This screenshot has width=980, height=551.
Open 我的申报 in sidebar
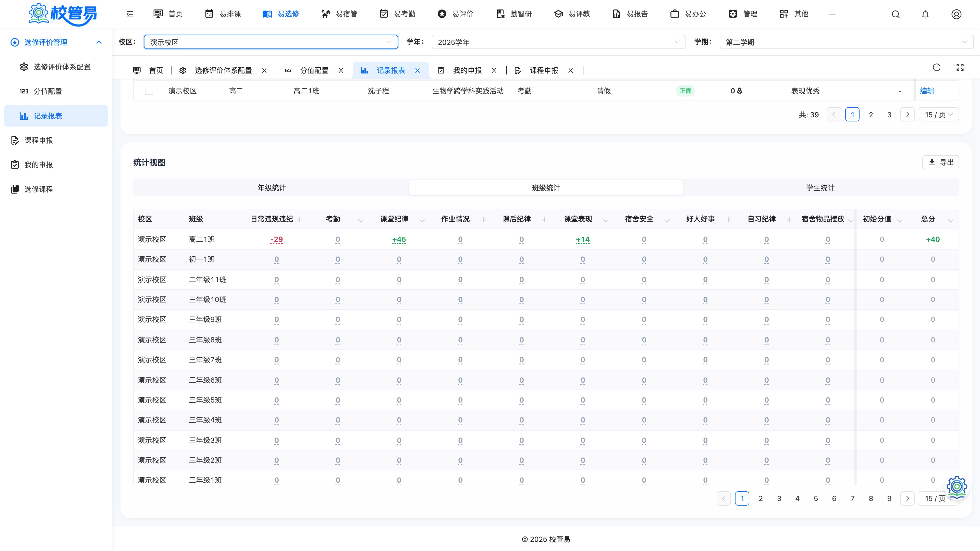tap(56, 165)
